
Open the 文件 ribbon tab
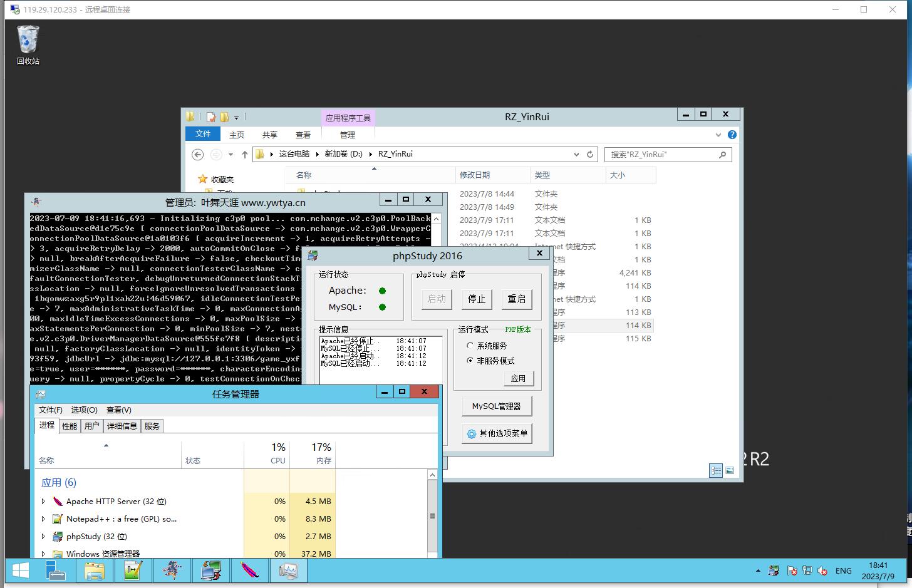[x=203, y=134]
